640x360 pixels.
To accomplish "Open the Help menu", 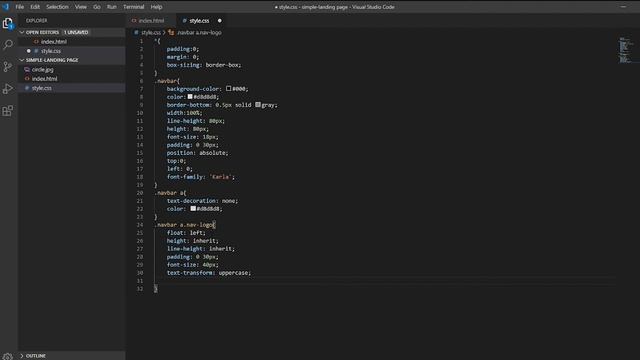I will pos(156,7).
